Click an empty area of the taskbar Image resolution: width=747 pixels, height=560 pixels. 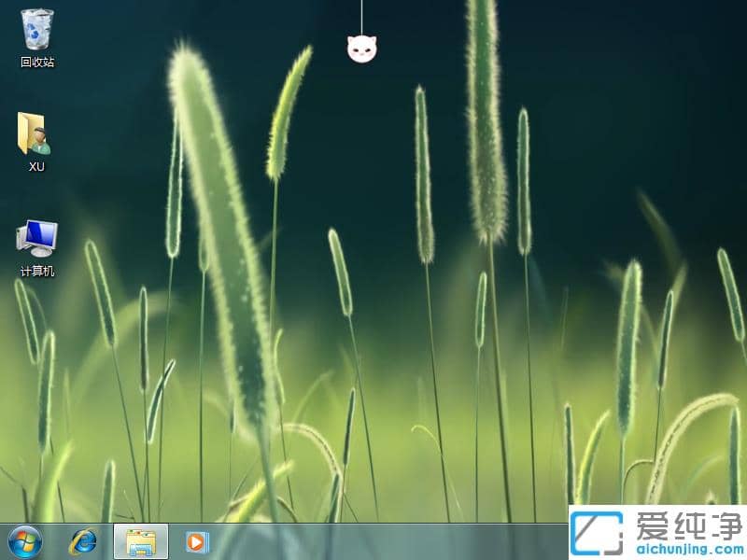point(373,539)
